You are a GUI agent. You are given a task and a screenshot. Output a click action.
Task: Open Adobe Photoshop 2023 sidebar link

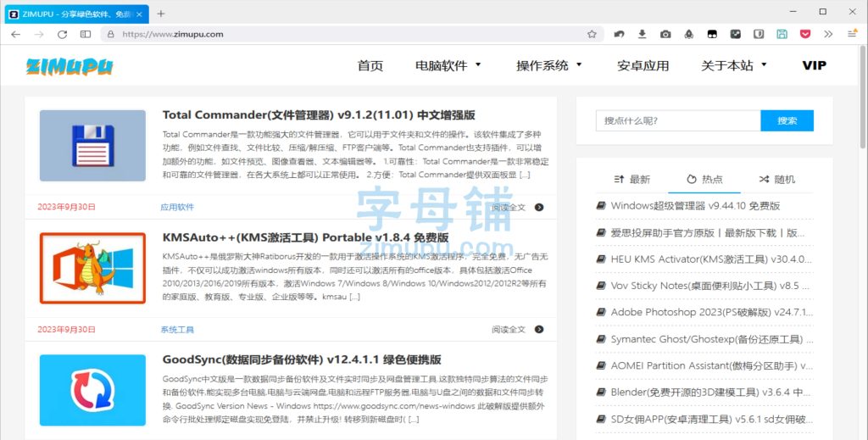click(x=712, y=312)
